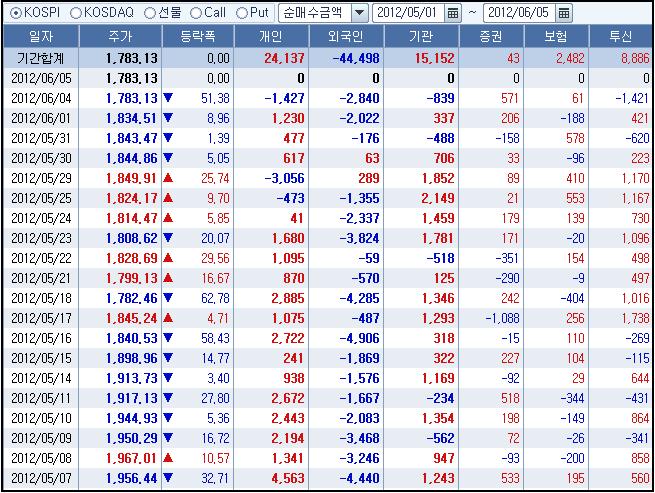Click the up arrow in 2012/05/21 row
The image size is (655, 493).
(168, 278)
